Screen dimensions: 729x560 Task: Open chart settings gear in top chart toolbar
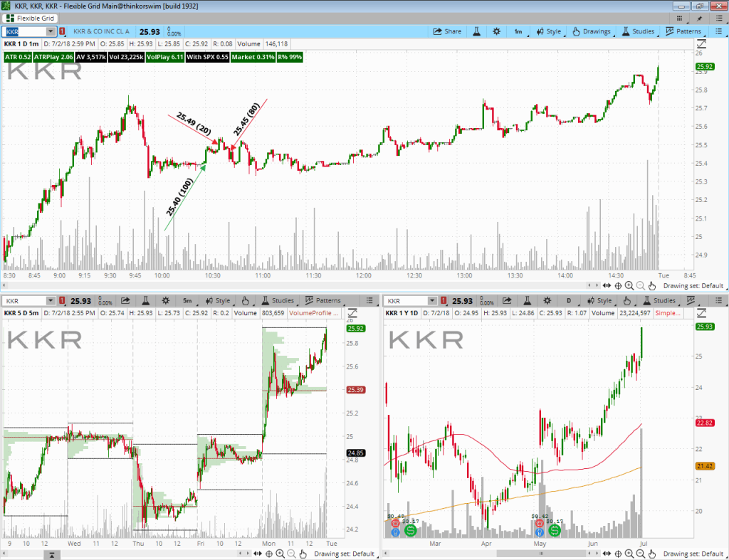496,31
